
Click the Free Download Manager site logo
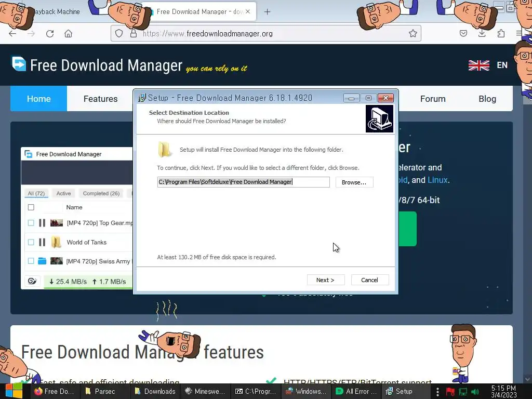pyautogui.click(x=97, y=65)
